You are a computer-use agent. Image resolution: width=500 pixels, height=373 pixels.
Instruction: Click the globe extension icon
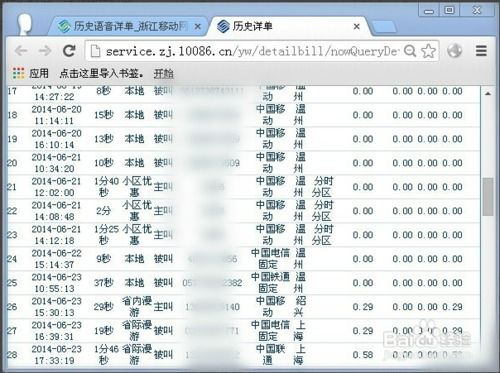point(455,51)
